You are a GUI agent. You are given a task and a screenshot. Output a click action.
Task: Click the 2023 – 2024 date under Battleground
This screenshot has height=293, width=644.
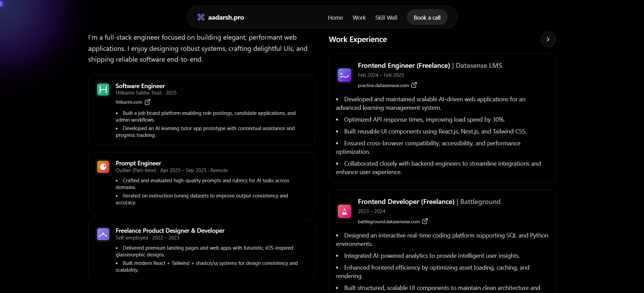click(x=371, y=211)
